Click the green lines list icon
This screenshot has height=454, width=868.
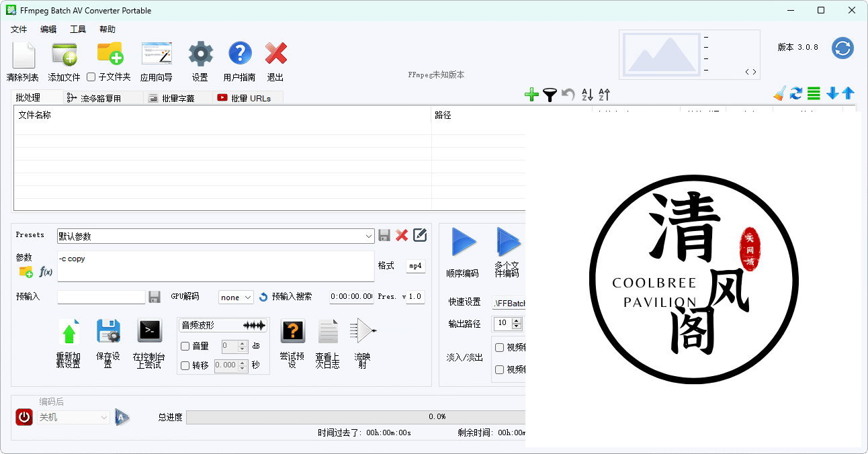(x=814, y=93)
